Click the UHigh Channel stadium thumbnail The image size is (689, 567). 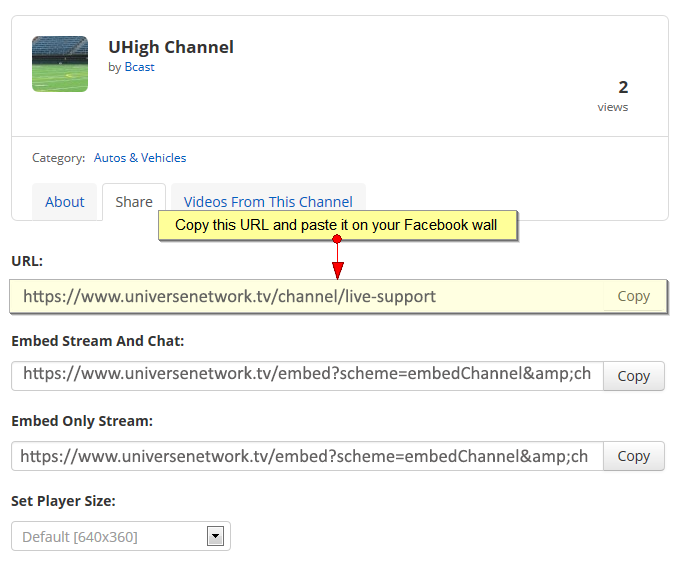click(x=60, y=64)
